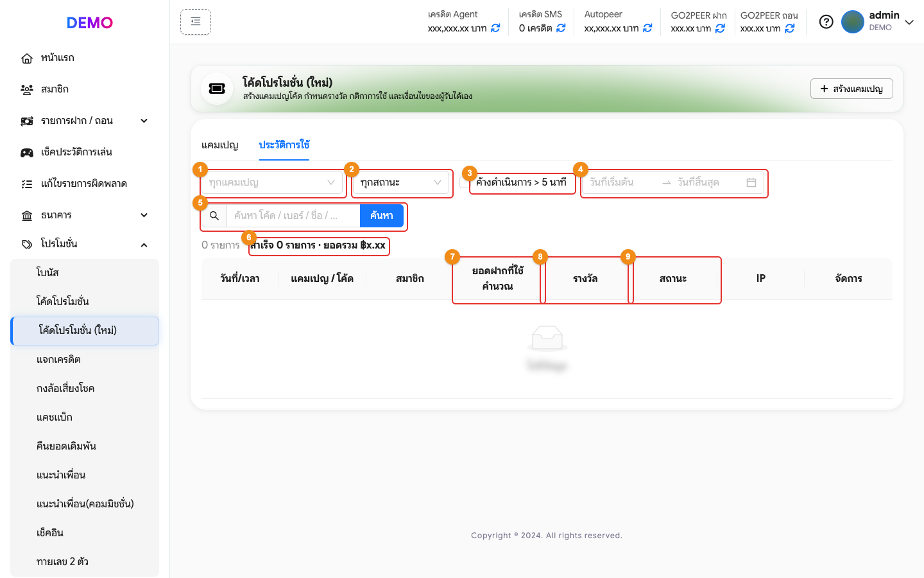Refresh the เครดิต Agent balance

[495, 28]
